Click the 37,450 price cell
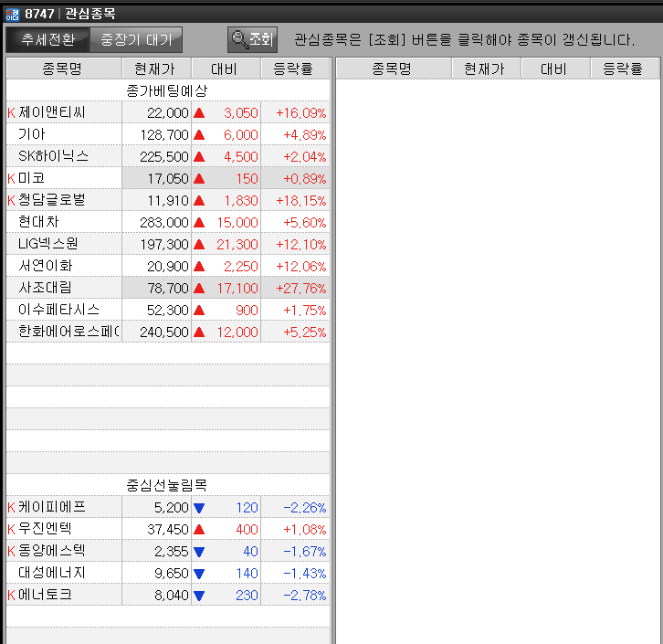The image size is (663, 644). point(156,530)
